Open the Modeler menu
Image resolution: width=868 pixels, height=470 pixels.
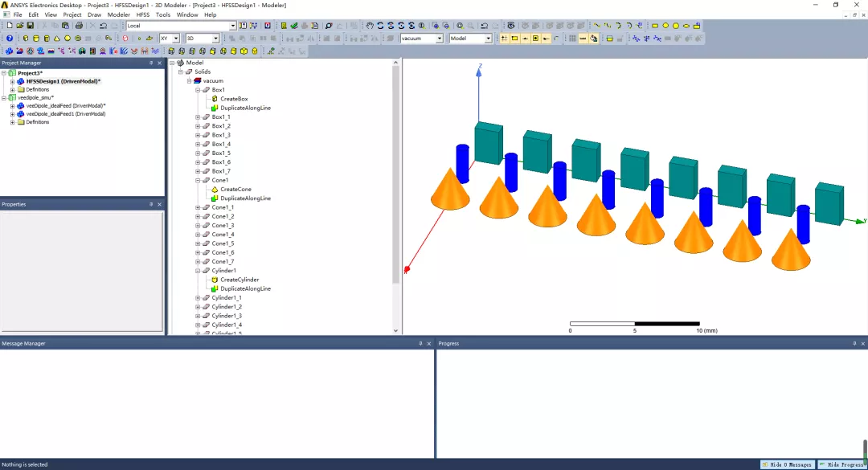pos(118,15)
